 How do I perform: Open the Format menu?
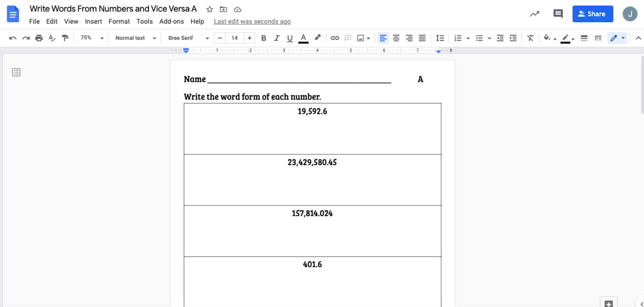(x=119, y=21)
